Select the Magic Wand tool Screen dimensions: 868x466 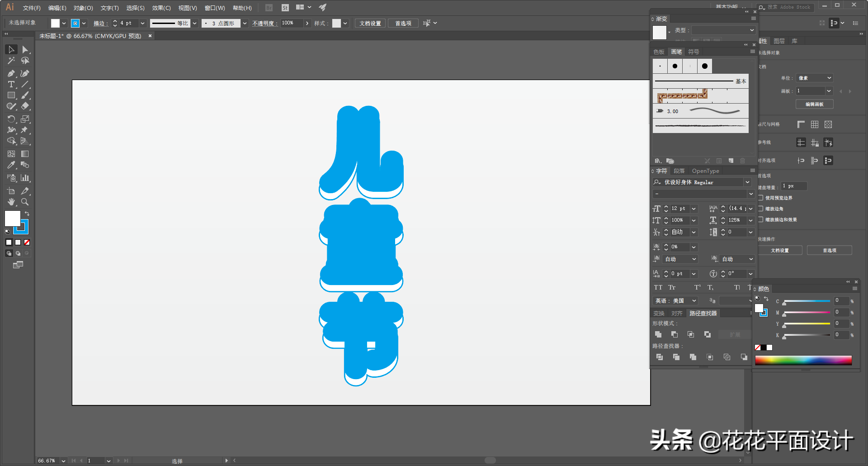click(11, 61)
